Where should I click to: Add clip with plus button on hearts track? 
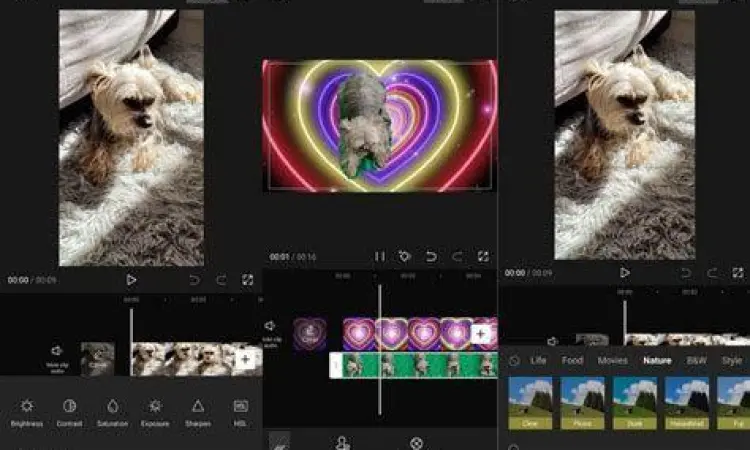click(x=481, y=334)
